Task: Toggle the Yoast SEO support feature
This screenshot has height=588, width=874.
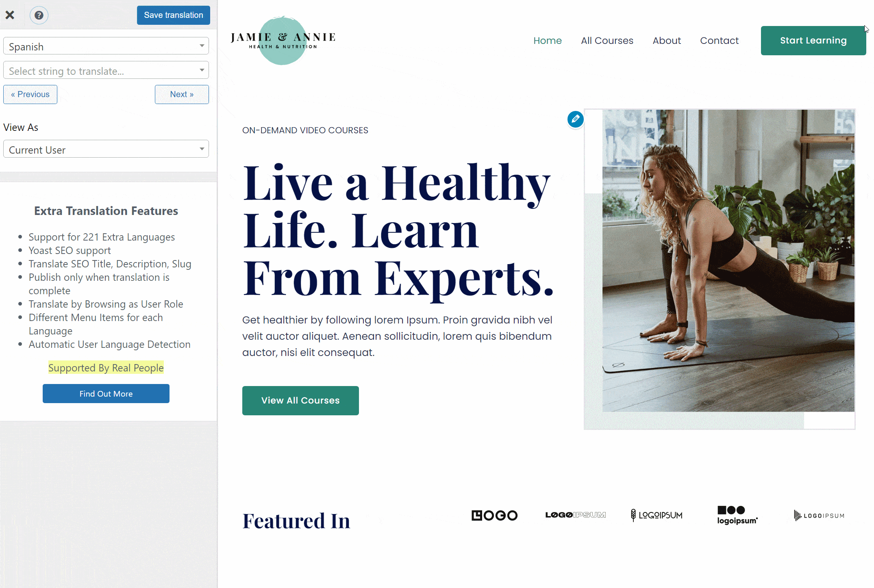Action: pyautogui.click(x=69, y=250)
